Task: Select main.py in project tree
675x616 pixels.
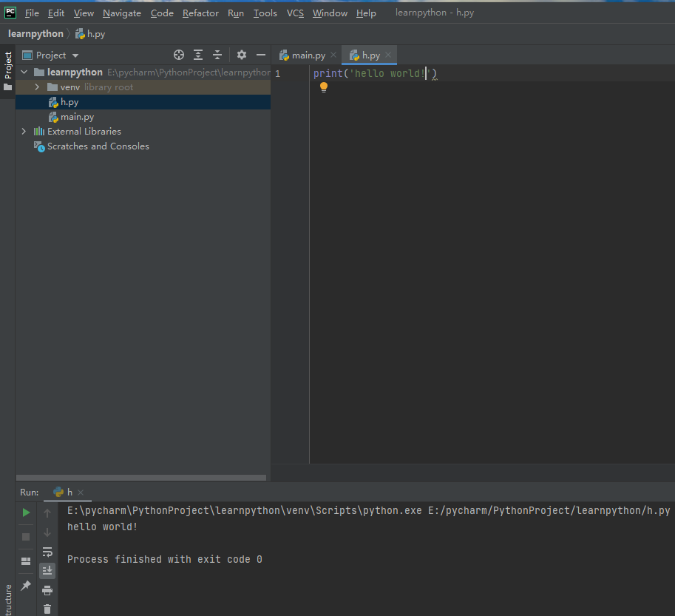Action: [x=143, y=117]
